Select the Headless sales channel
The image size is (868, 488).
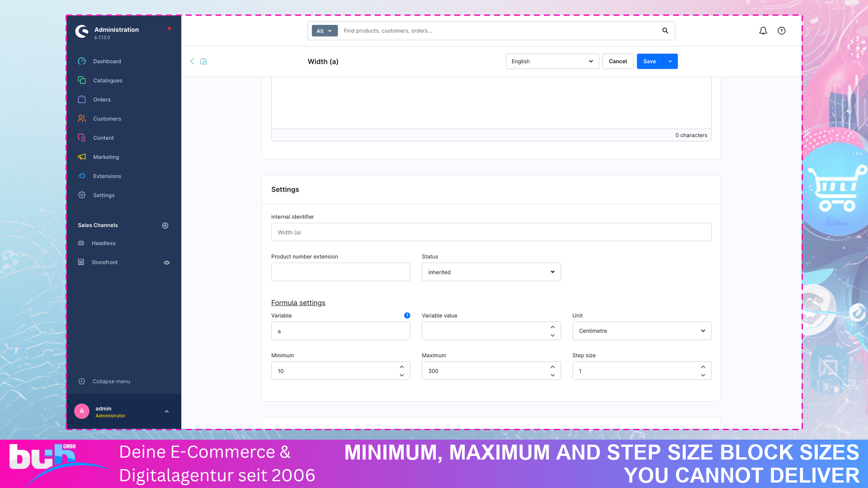point(104,243)
